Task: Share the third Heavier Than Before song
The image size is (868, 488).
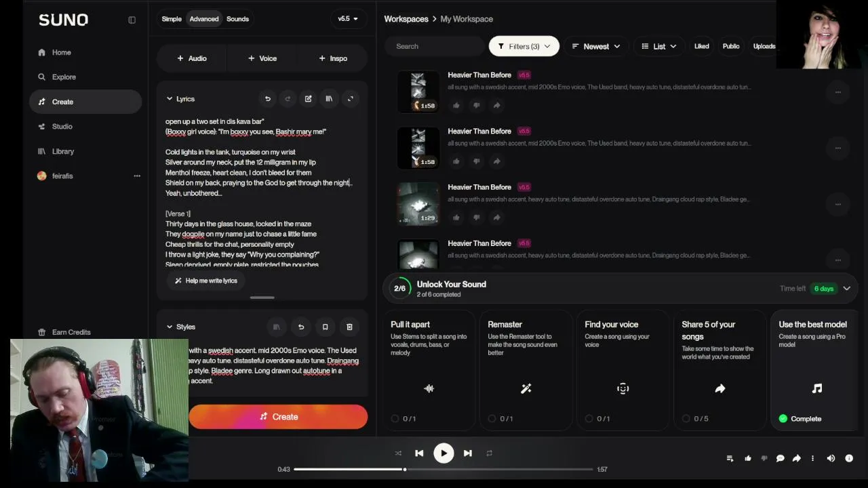Action: (497, 218)
